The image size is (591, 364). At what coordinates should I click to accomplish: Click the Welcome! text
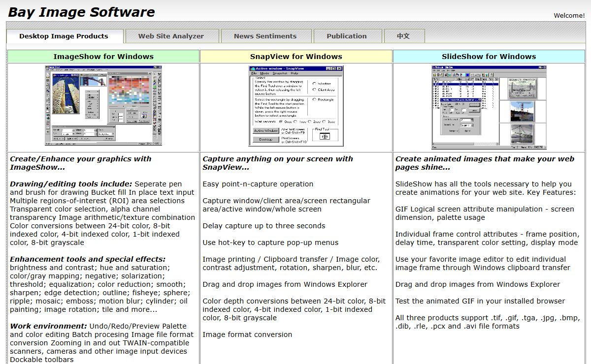point(569,15)
